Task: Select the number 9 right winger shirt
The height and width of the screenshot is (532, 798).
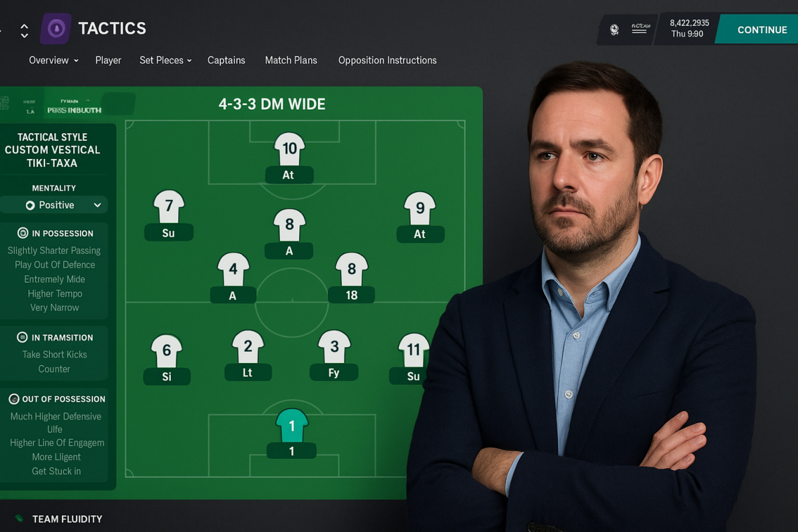Action: click(x=420, y=208)
